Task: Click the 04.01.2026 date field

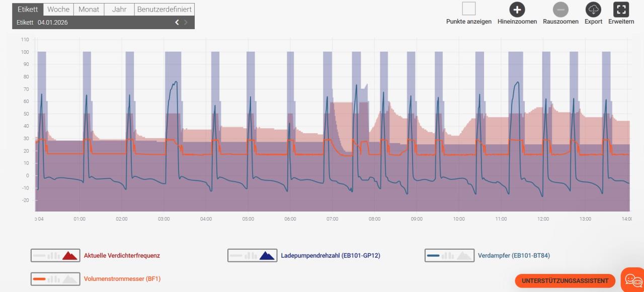Action: click(x=53, y=23)
